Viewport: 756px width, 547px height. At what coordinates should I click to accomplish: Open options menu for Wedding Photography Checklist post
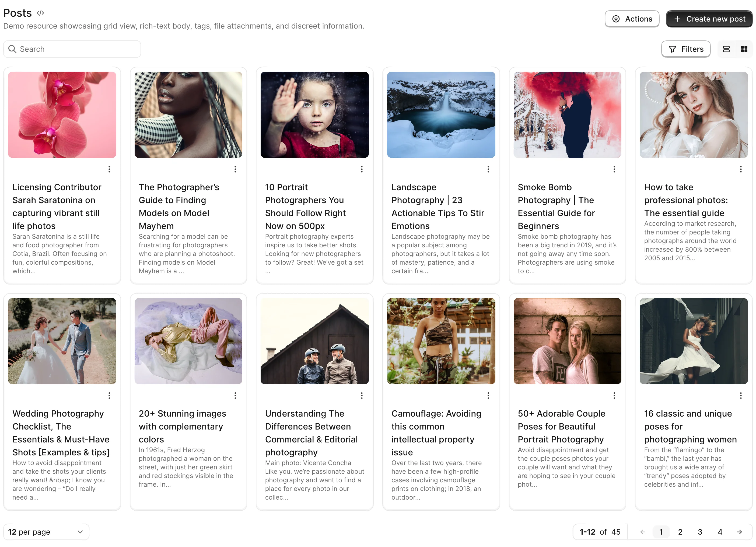109,395
